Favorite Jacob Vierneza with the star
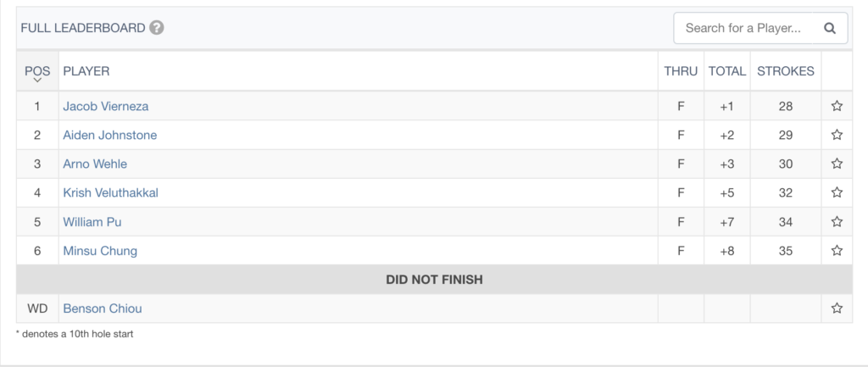 coord(837,106)
